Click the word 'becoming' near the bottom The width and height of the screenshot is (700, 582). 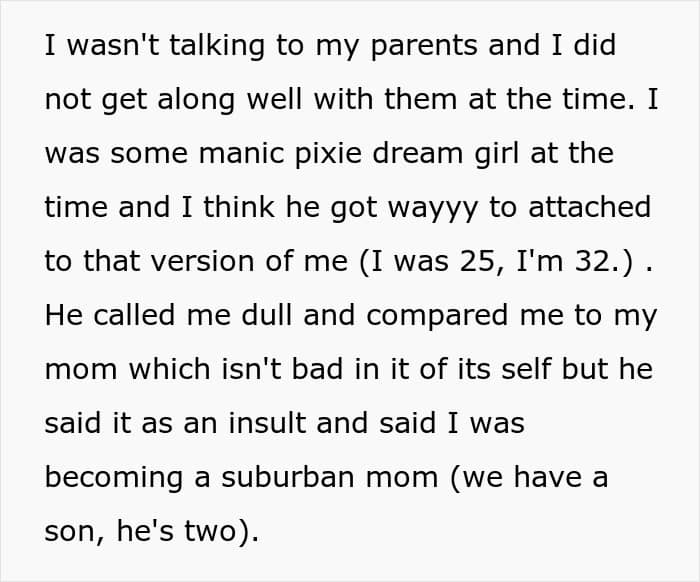pyautogui.click(x=114, y=479)
